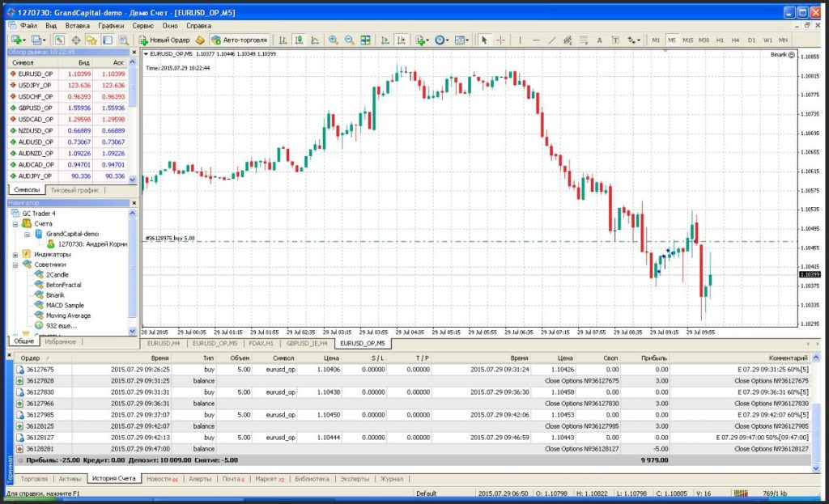The width and height of the screenshot is (829, 504).
Task: Select the text 'A' tool
Action: (x=600, y=40)
